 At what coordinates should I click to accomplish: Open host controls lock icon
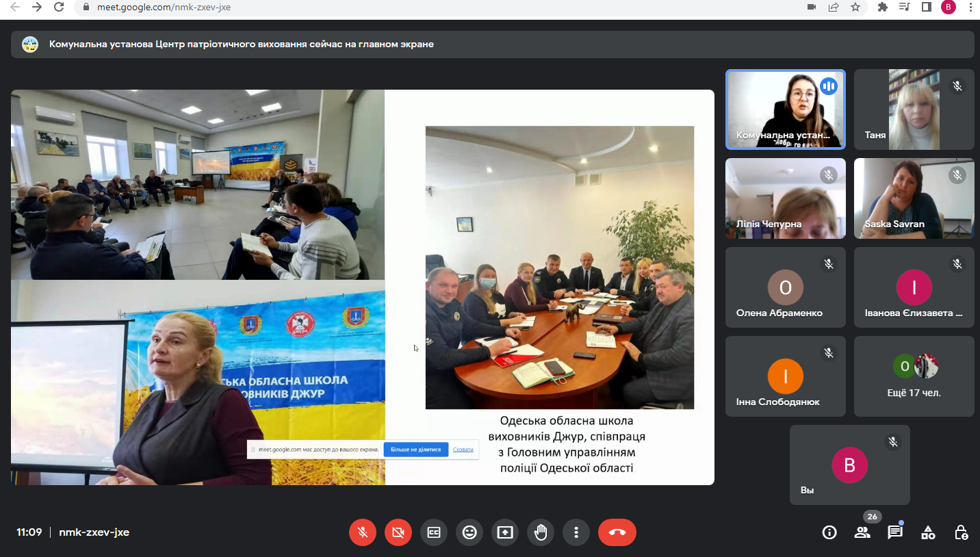click(x=961, y=532)
